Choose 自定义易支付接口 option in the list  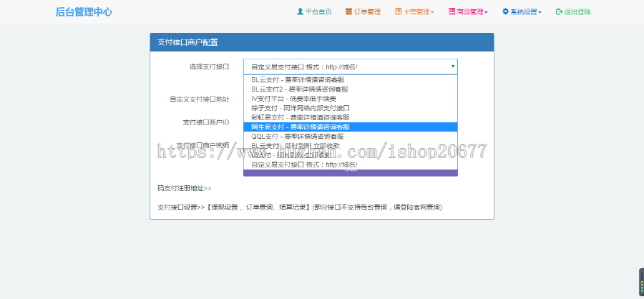pos(351,165)
